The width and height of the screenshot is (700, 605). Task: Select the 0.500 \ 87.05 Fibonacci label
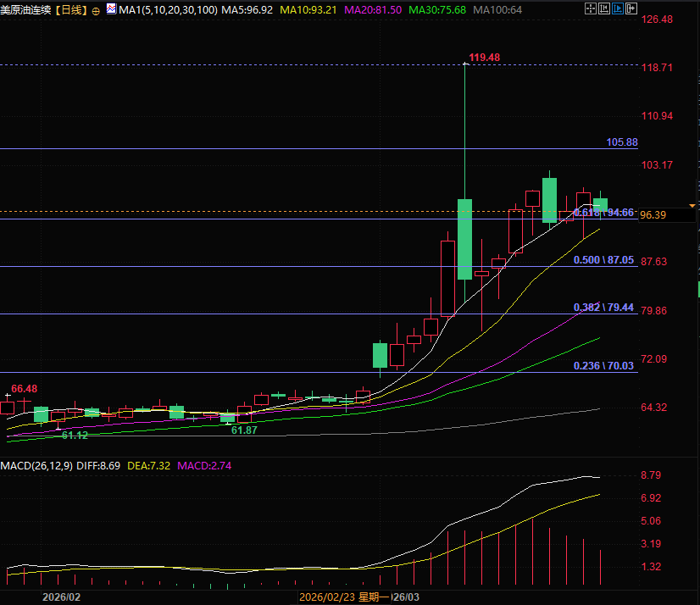point(603,260)
